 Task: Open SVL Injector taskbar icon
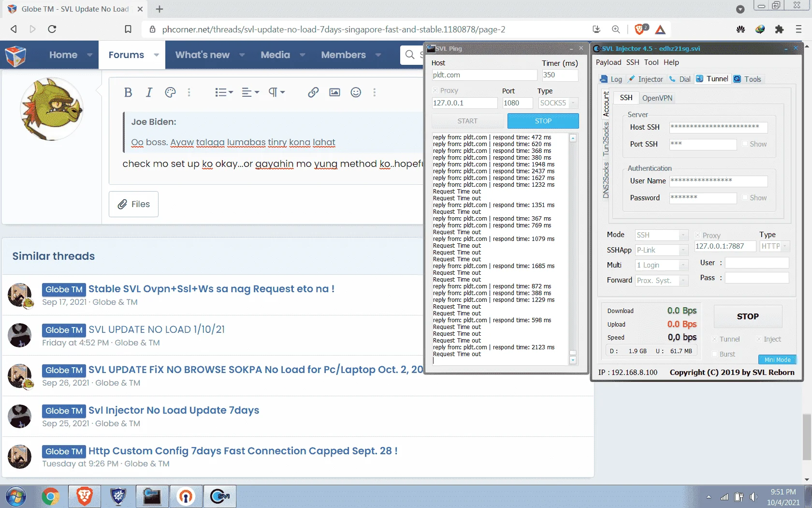pyautogui.click(x=220, y=497)
